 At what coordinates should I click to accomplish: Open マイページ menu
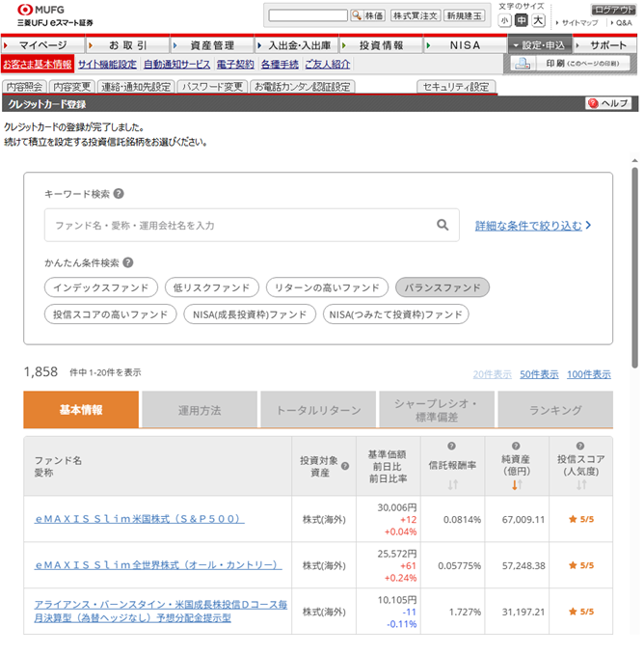click(43, 45)
